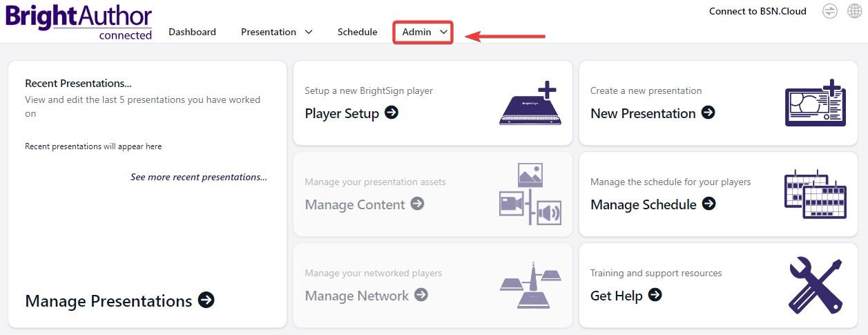Click the New Presentation heading
868x335 pixels.
click(643, 113)
